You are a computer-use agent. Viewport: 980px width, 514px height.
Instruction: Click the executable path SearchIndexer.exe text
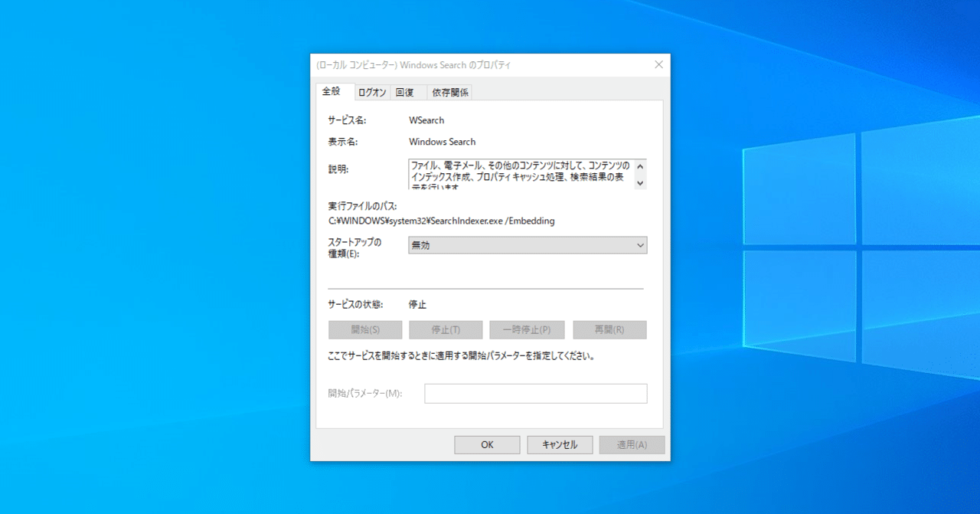tap(441, 221)
